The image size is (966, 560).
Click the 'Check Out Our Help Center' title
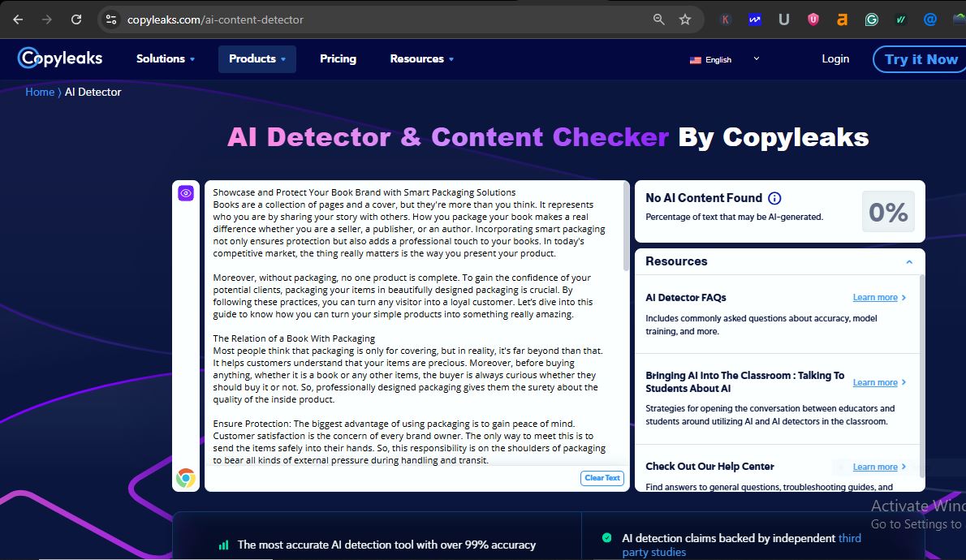point(709,467)
